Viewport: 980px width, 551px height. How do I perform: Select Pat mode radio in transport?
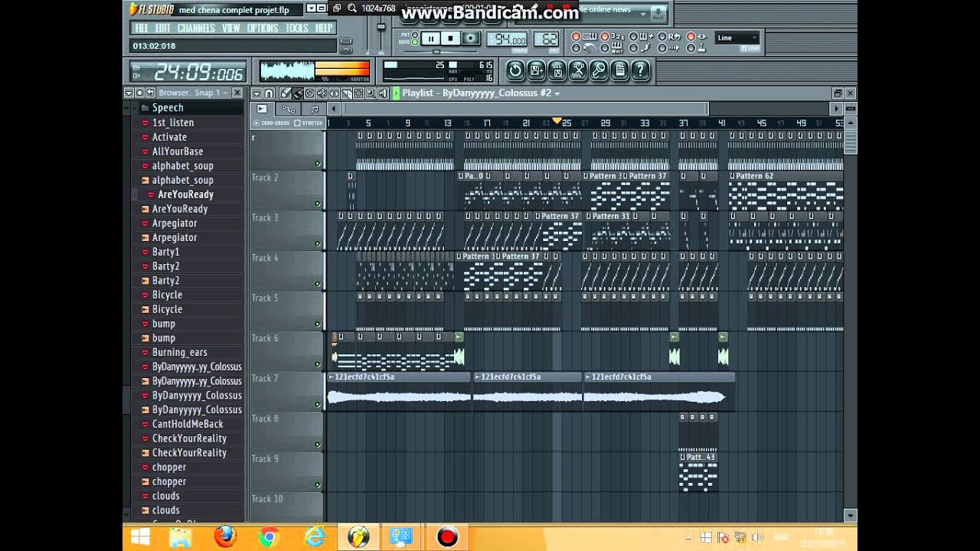point(415,34)
